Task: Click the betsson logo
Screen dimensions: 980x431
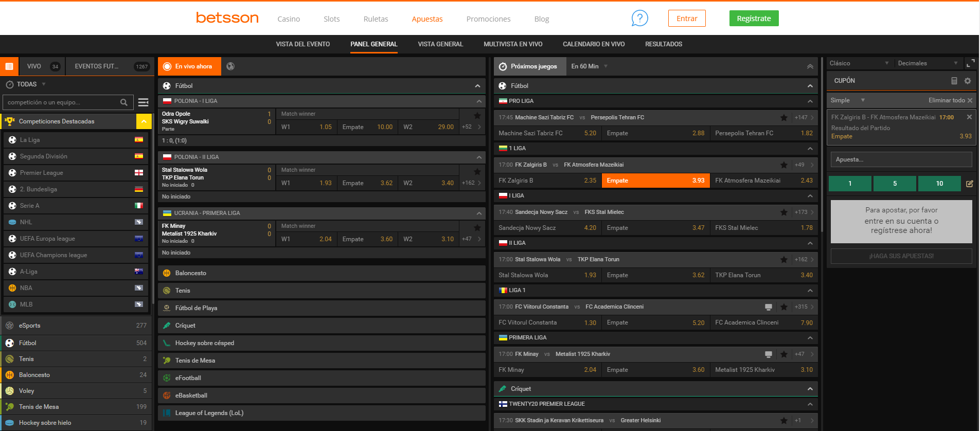Action: point(227,18)
